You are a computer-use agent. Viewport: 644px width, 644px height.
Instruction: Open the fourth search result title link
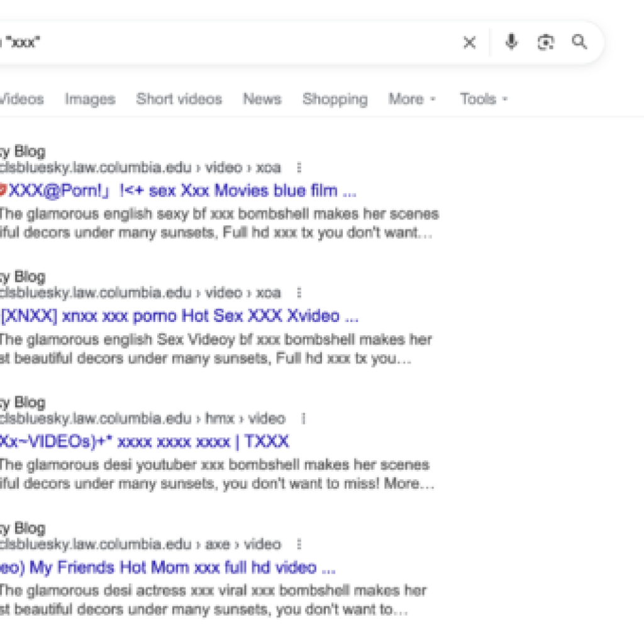(x=167, y=568)
